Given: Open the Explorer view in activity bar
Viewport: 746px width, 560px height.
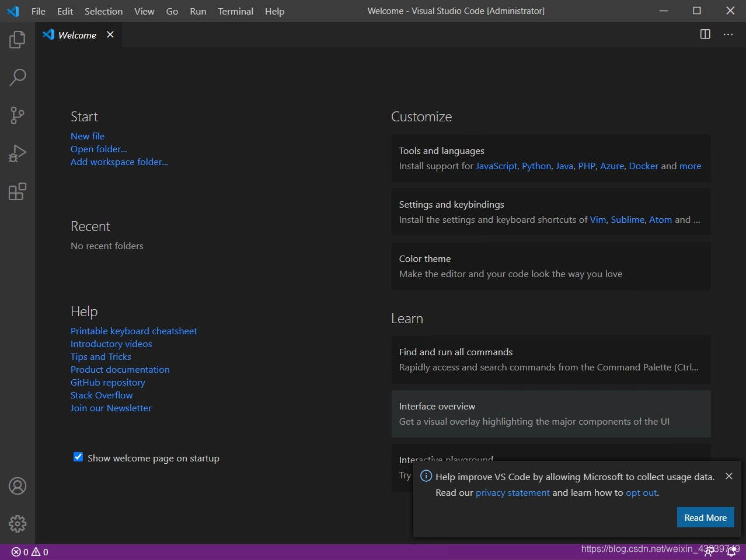Looking at the screenshot, I should (18, 40).
